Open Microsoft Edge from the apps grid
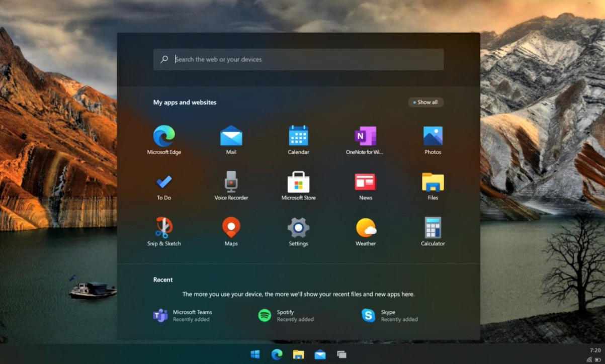605x364 pixels. pyautogui.click(x=164, y=136)
